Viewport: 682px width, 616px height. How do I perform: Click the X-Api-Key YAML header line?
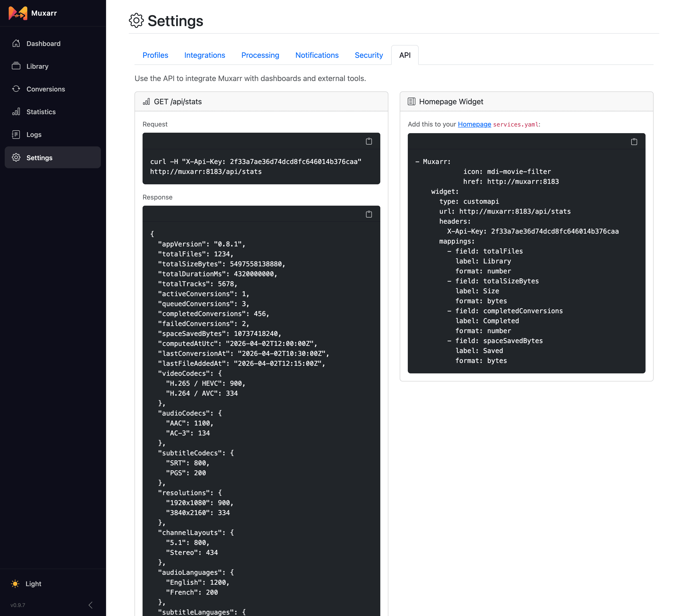pyautogui.click(x=533, y=231)
